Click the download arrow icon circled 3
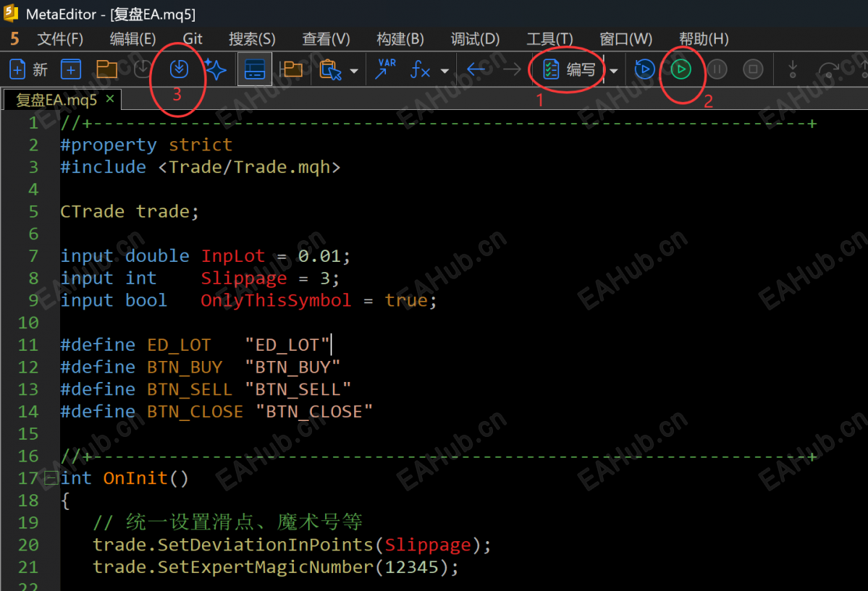 pos(179,69)
